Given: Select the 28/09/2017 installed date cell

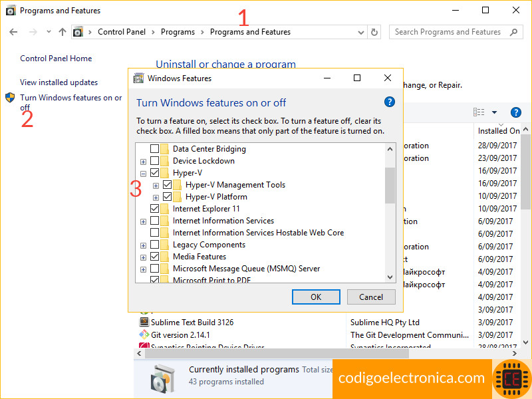Looking at the screenshot, I should pyautogui.click(x=497, y=146).
